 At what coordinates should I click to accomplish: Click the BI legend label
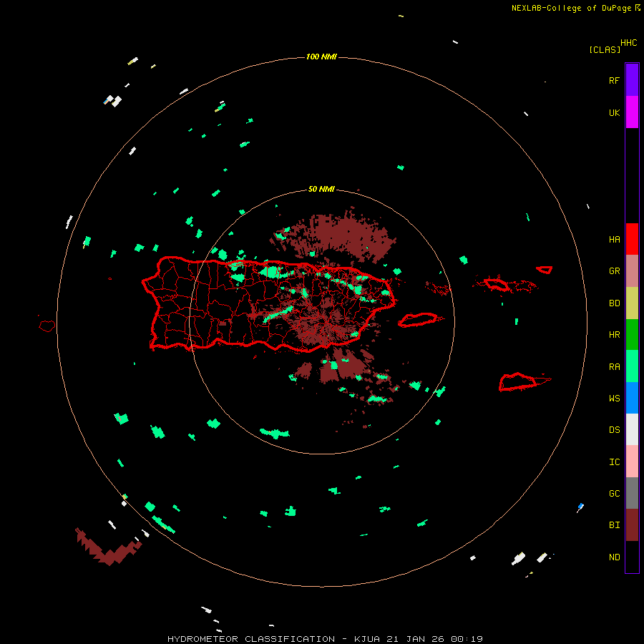615,525
